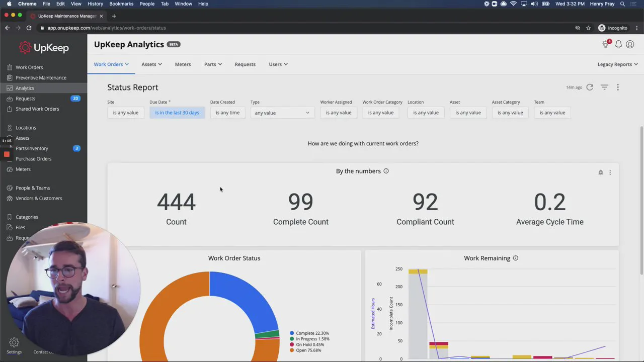
Task: Click the refresh icon in Status Report
Action: [x=590, y=87]
